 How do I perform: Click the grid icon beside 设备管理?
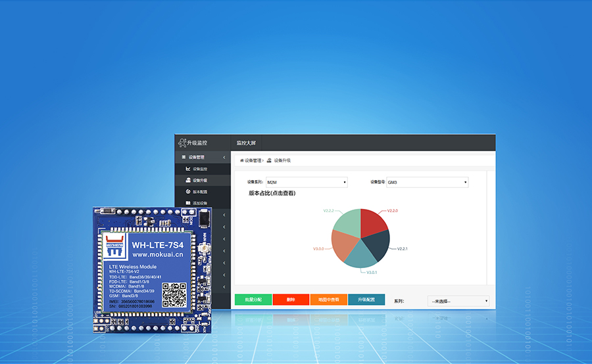pos(184,157)
